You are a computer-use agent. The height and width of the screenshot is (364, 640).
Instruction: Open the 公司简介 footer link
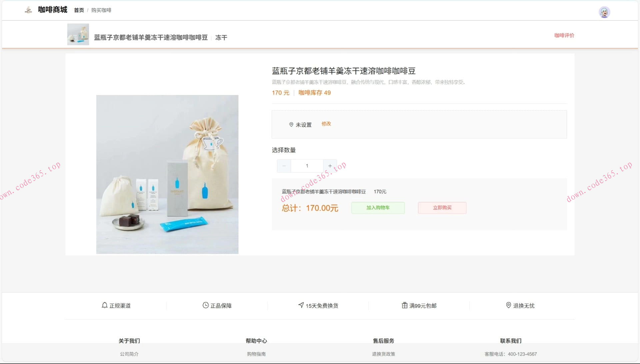(129, 354)
